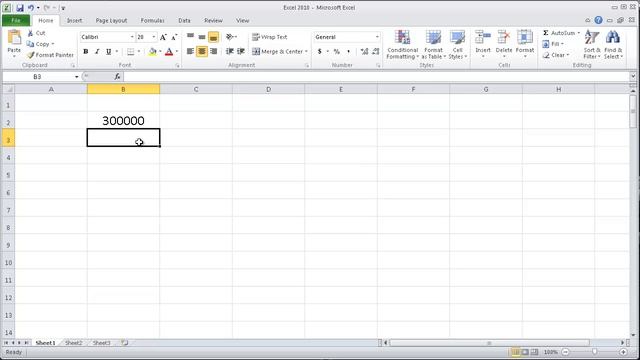The height and width of the screenshot is (360, 640).
Task: Open Orientation text rotation icon
Action: tap(230, 37)
